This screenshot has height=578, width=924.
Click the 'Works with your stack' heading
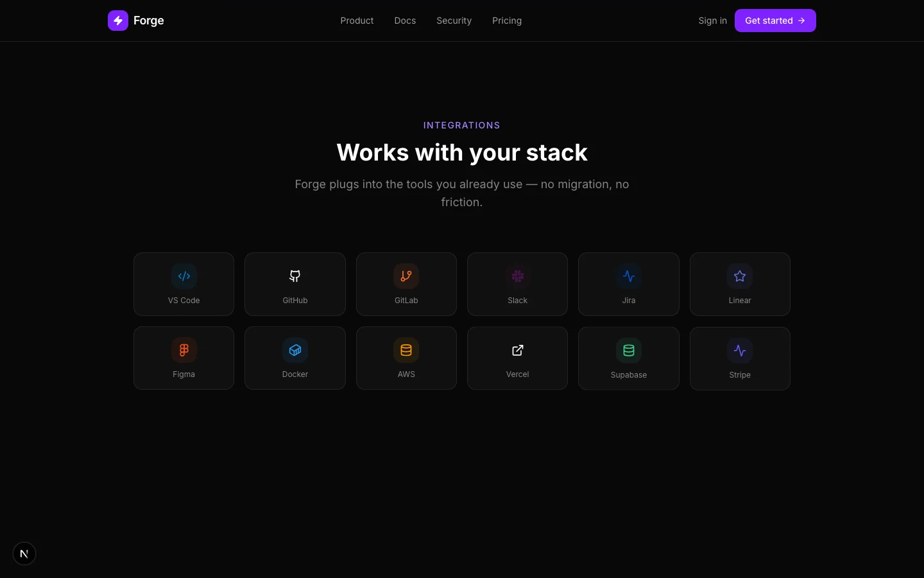(x=462, y=152)
